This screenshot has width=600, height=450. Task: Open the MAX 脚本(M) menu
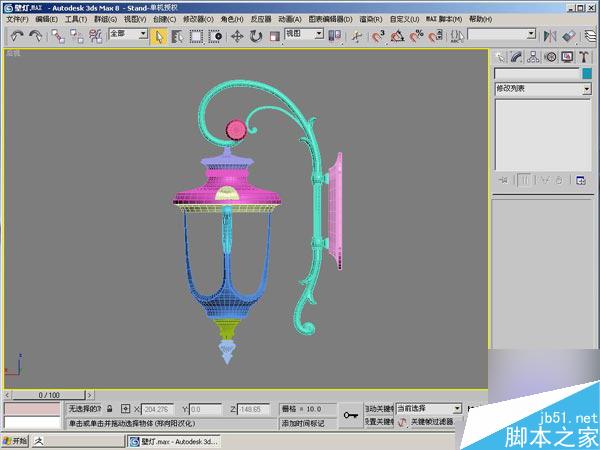tap(444, 19)
